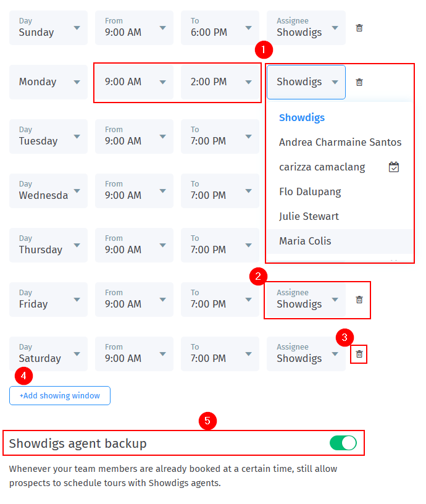Open Monday's To time 2:00 PM dropdown
The width and height of the screenshot is (426, 504).
pos(220,82)
